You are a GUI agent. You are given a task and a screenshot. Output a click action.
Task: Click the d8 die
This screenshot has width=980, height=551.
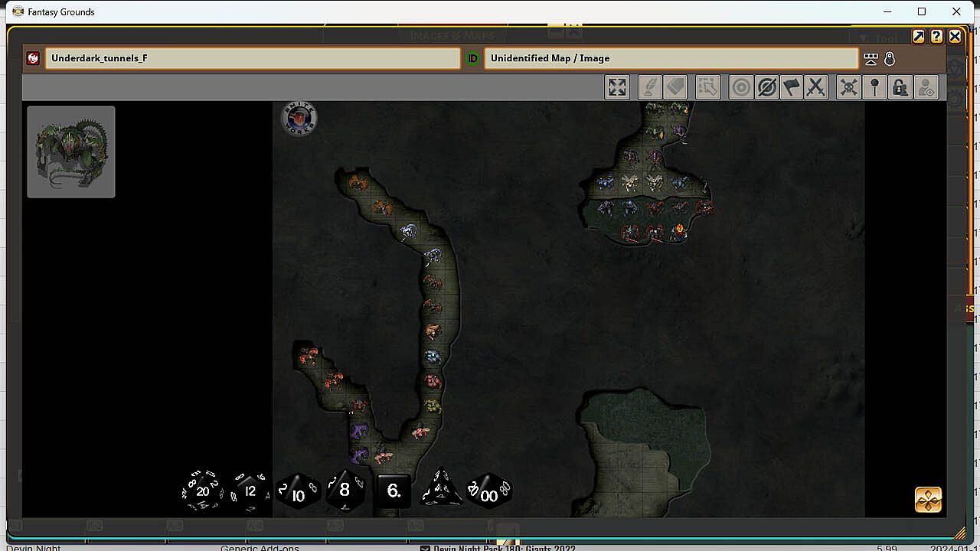click(345, 490)
